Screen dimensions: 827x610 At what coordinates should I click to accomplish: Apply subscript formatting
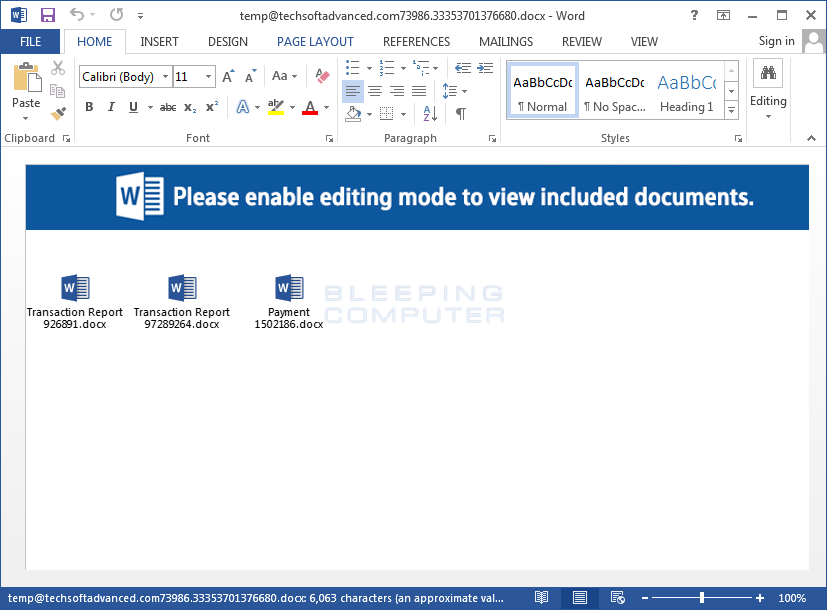[x=190, y=108]
